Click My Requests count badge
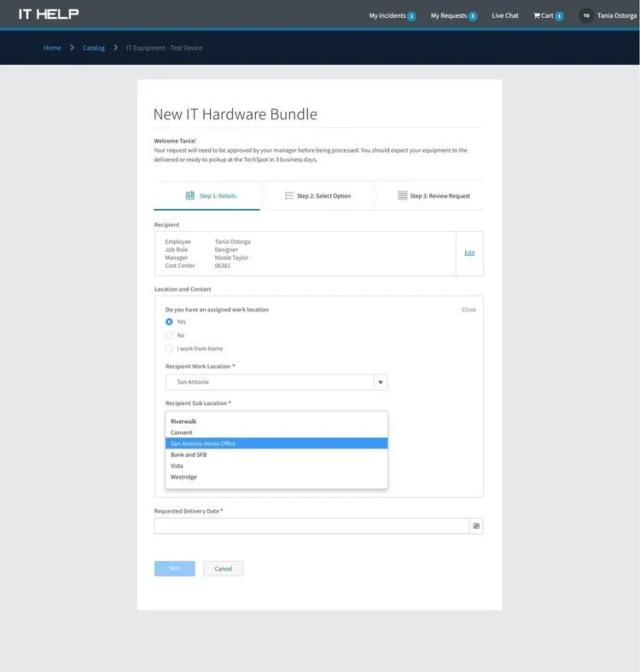This screenshot has height=672, width=640. point(472,16)
